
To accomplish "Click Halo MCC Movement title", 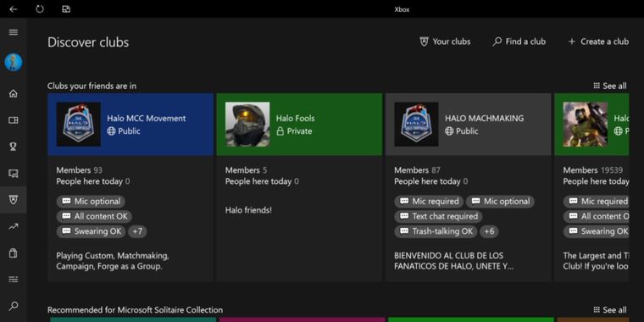I will (147, 119).
